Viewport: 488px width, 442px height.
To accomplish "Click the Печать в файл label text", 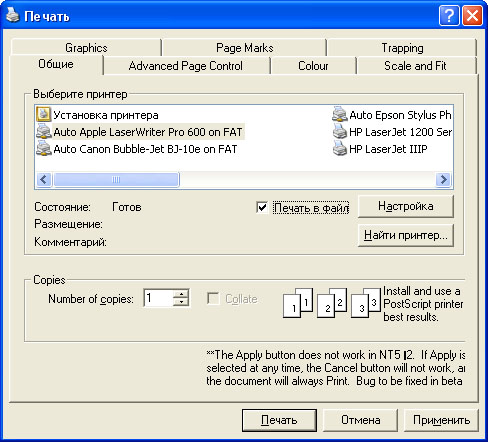I will pyautogui.click(x=311, y=208).
